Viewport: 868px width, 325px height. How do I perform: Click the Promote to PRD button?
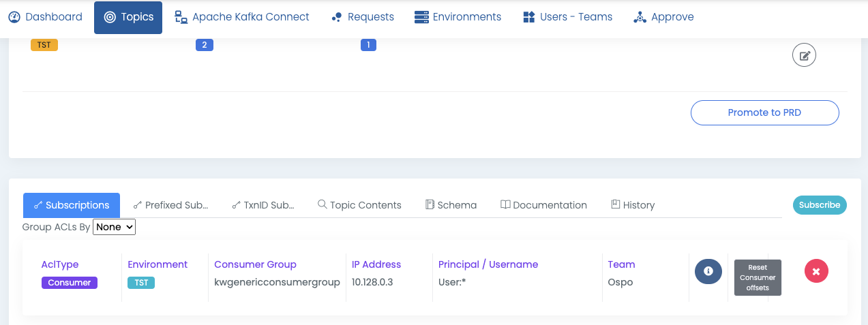point(764,113)
